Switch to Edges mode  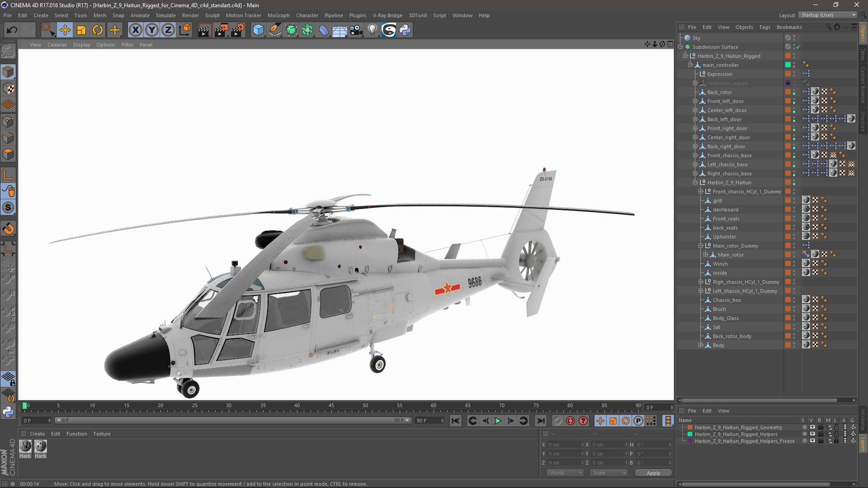pos(8,138)
